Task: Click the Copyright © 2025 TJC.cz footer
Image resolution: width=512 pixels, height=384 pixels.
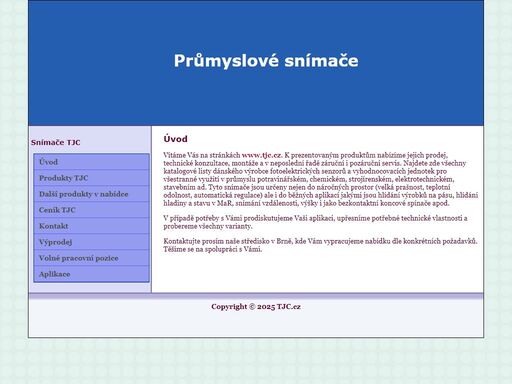Action: [256, 307]
